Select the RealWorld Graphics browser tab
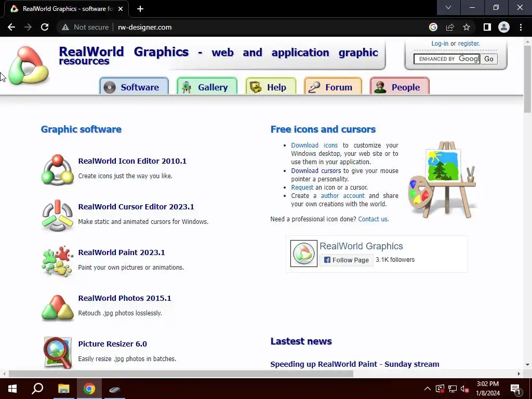This screenshot has width=532, height=399. (x=66, y=9)
